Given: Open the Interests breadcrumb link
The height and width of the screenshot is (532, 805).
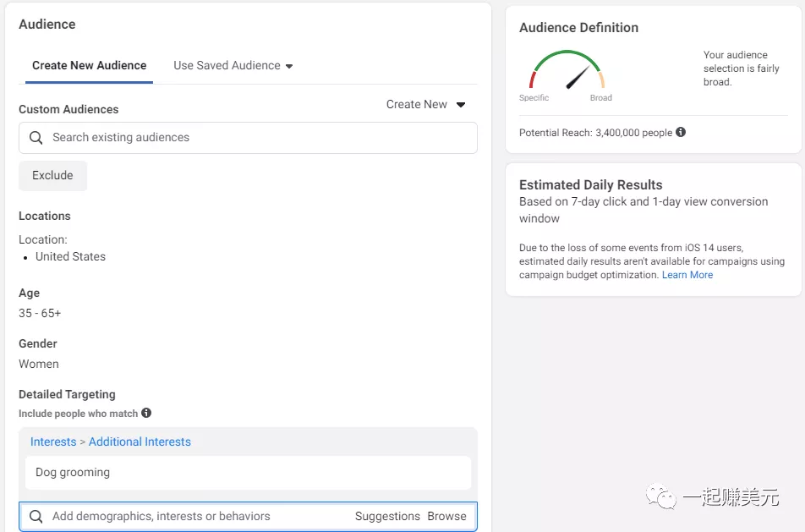Looking at the screenshot, I should [x=53, y=442].
